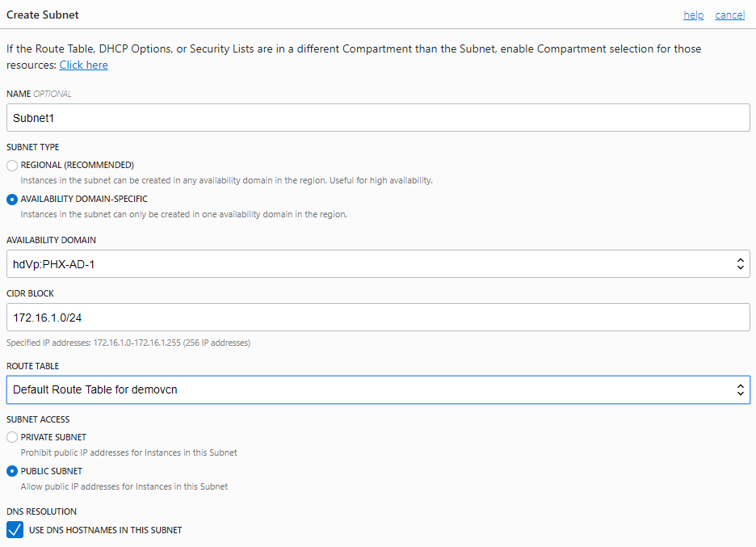Click into the CIDR Block field
756x547 pixels.
pyautogui.click(x=377, y=318)
